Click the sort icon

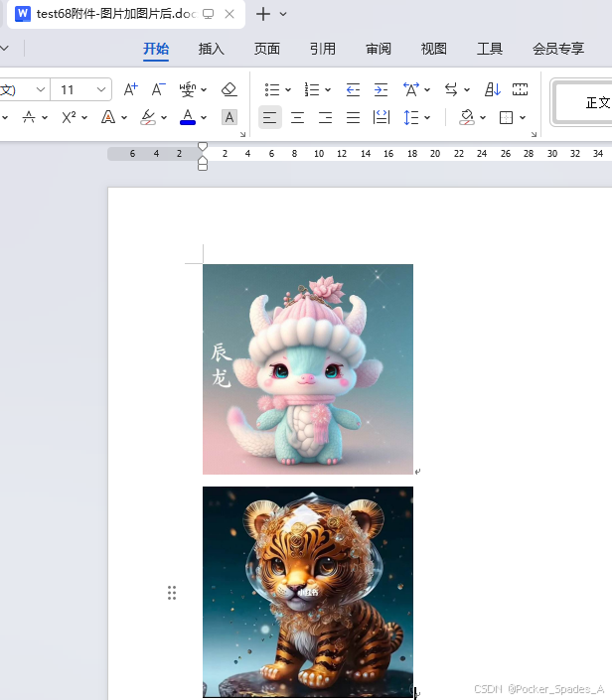[x=493, y=89]
